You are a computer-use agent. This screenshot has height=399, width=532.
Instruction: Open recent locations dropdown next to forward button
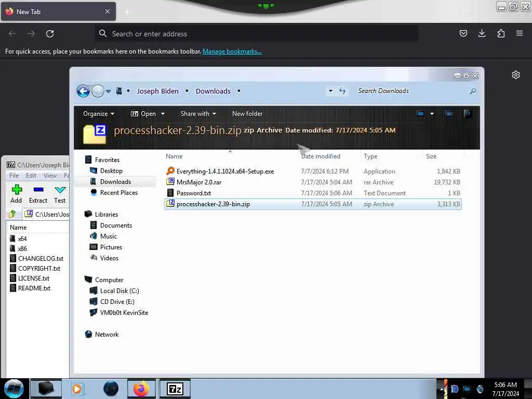(108, 91)
